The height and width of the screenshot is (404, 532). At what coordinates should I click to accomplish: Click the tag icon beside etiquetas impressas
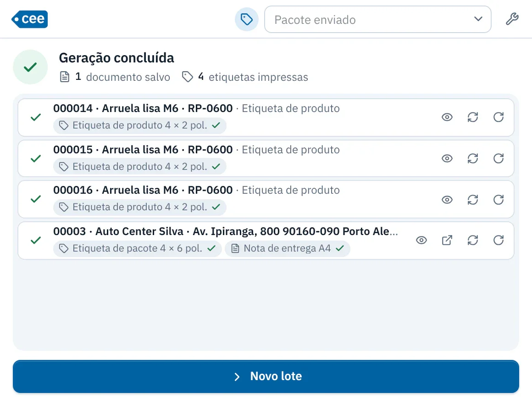[x=187, y=77]
